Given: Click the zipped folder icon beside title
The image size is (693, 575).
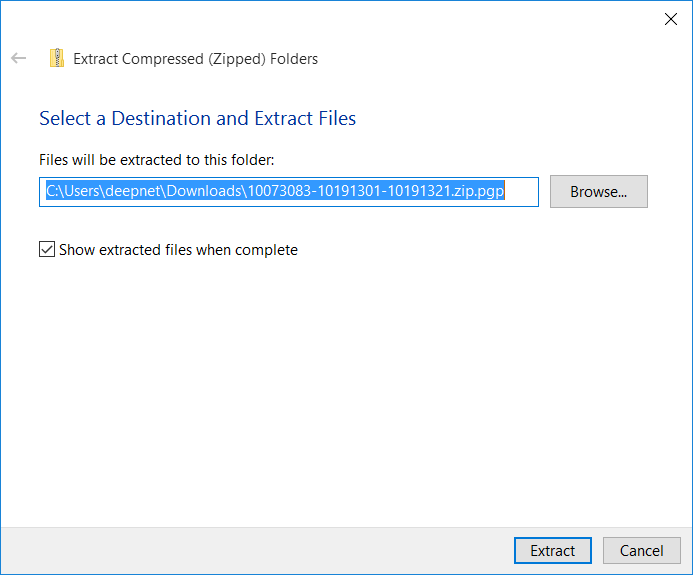Looking at the screenshot, I should 57,58.
